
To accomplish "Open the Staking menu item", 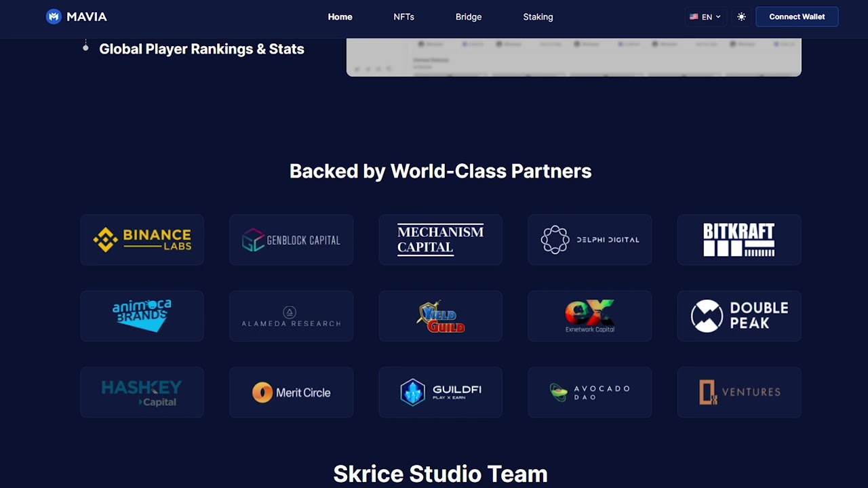I will pos(538,17).
